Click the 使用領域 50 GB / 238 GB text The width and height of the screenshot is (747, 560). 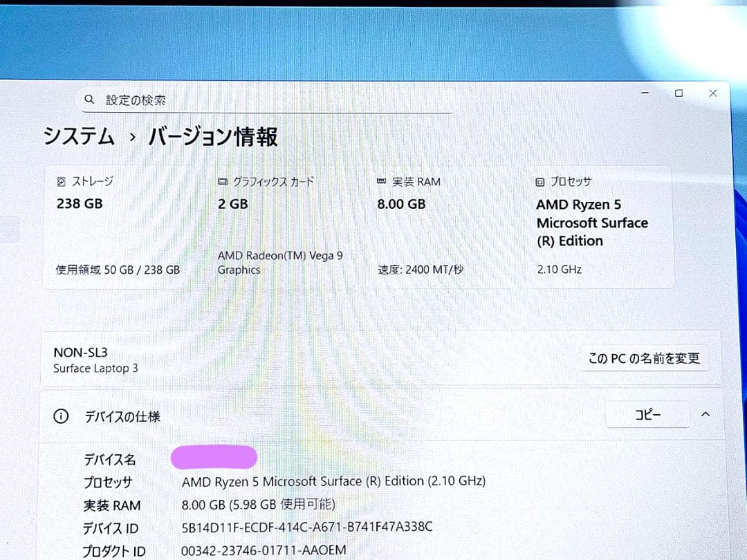118,270
